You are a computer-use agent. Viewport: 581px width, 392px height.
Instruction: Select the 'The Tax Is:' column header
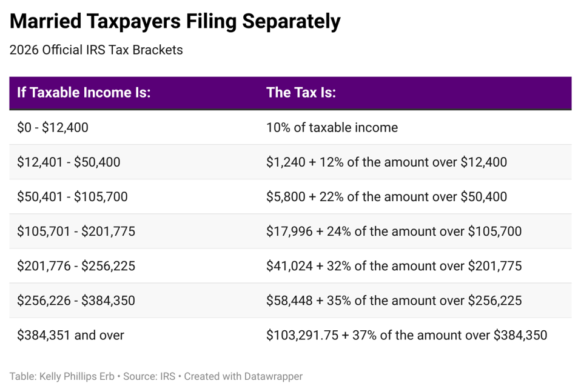click(301, 93)
